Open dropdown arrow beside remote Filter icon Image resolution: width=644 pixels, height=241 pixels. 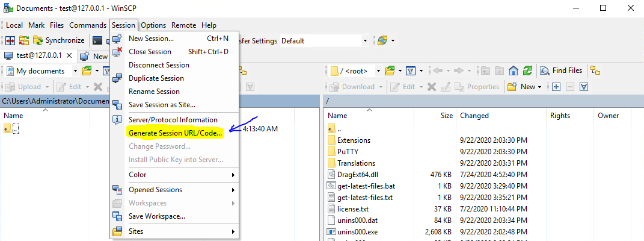421,71
